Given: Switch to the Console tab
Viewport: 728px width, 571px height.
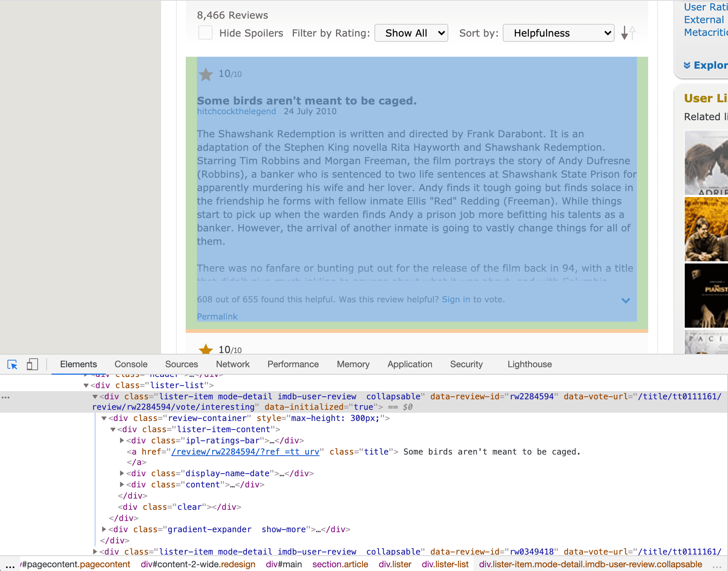Looking at the screenshot, I should coord(131,364).
